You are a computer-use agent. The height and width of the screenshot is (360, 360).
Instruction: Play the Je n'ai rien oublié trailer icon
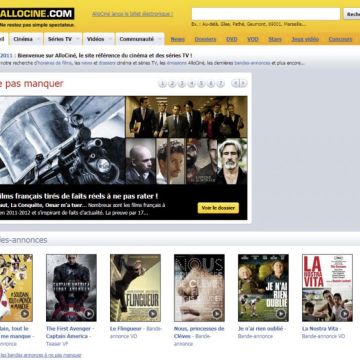click(x=281, y=314)
